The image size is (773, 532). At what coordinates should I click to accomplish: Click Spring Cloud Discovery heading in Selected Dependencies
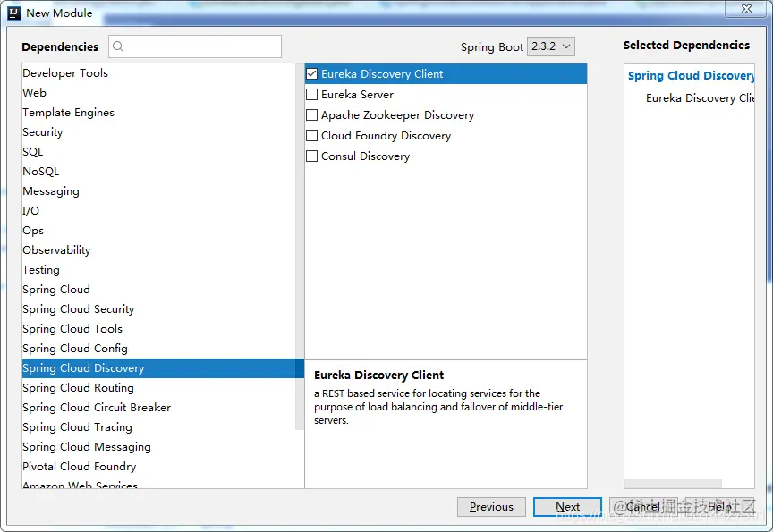(691, 75)
